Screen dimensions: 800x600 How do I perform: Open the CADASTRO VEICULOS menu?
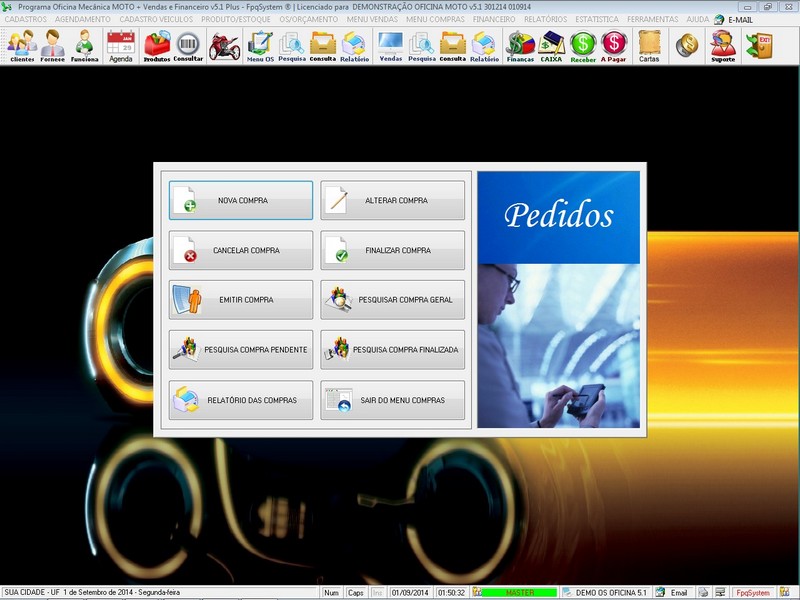[156, 19]
